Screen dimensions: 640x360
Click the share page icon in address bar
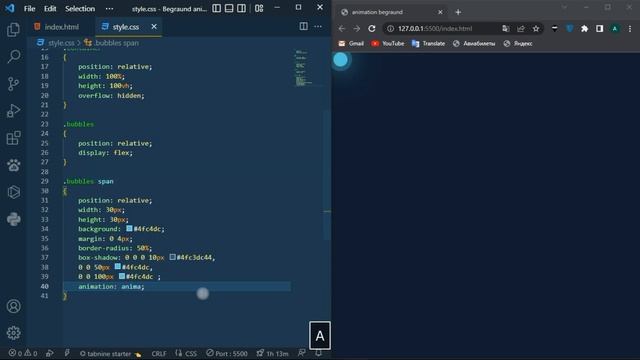click(x=521, y=29)
